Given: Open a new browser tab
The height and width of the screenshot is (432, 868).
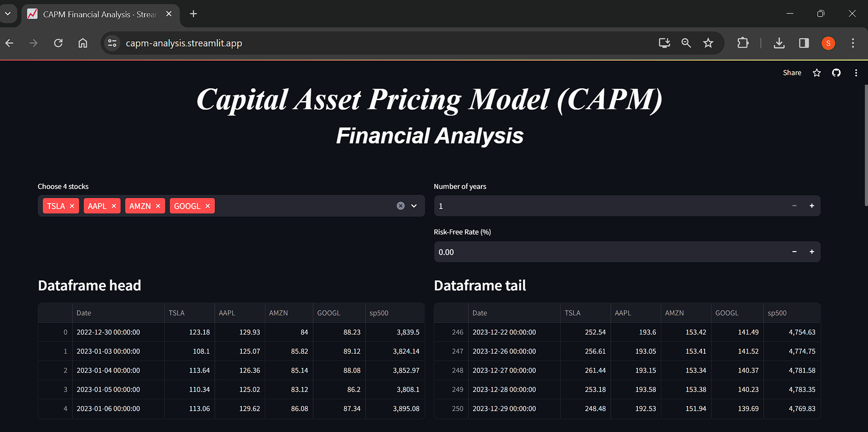Looking at the screenshot, I should (x=193, y=14).
